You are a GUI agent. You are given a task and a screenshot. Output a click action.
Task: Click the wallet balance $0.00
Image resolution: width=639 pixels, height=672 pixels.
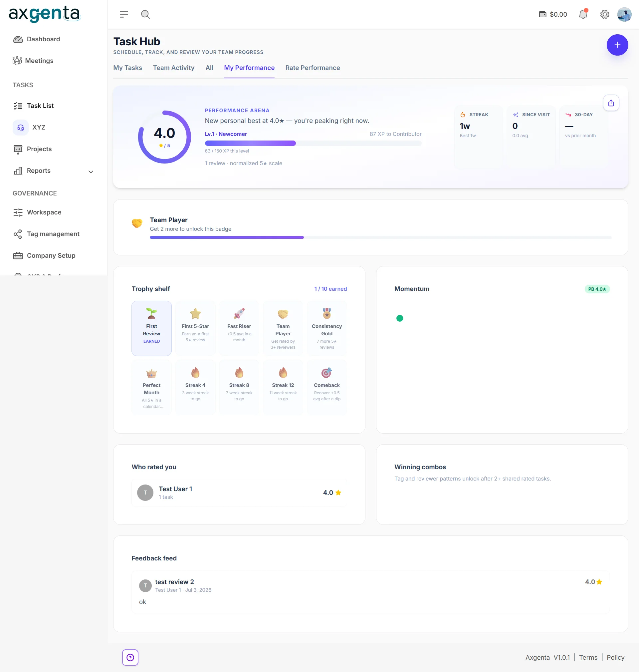553,14
